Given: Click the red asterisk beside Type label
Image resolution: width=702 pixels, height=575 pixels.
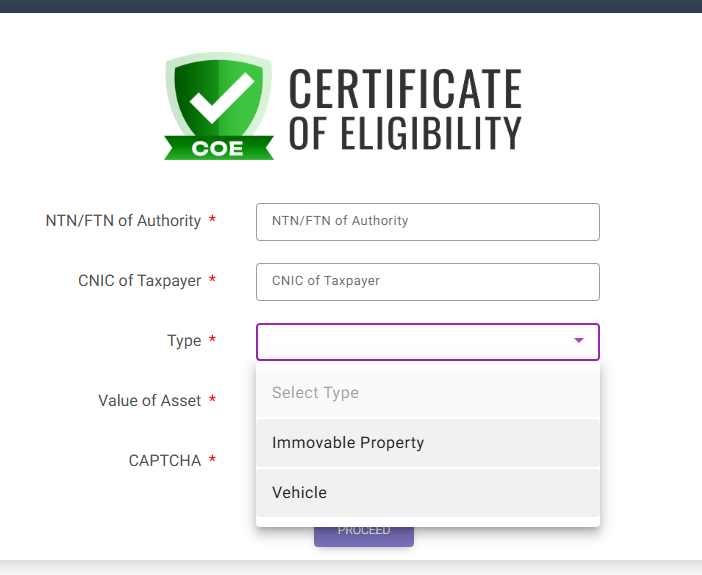Looking at the screenshot, I should point(213,339).
